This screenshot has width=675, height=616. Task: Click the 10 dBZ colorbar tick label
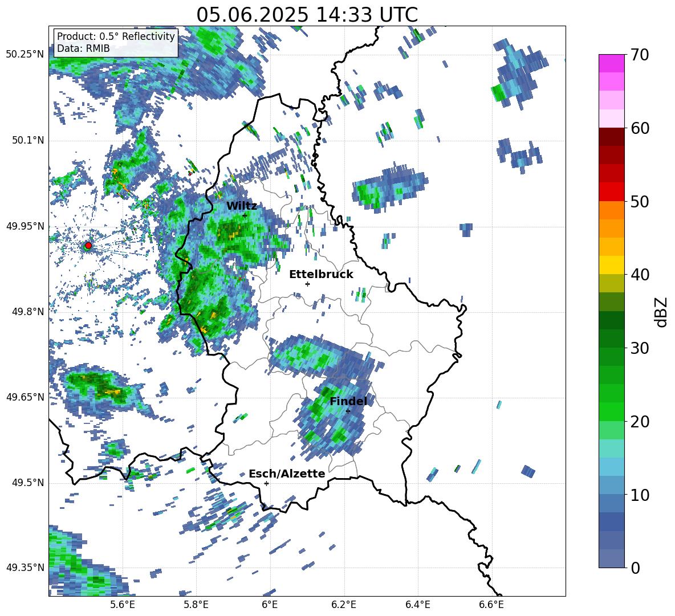(x=639, y=495)
